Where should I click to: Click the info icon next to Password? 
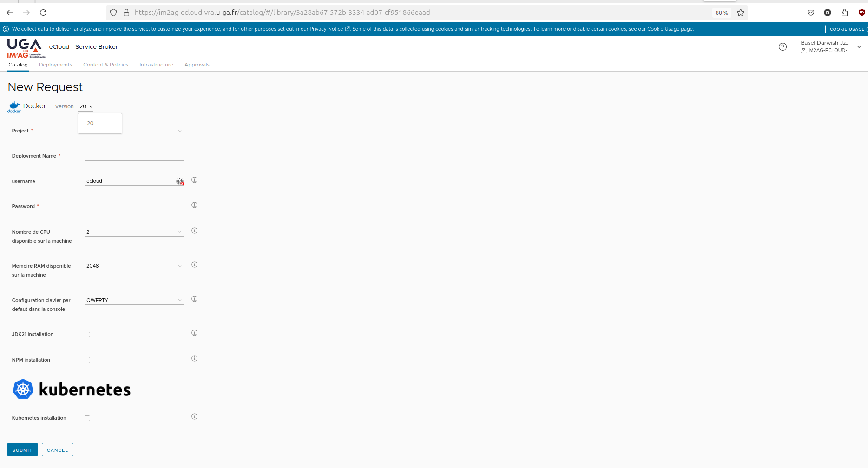[x=194, y=205]
